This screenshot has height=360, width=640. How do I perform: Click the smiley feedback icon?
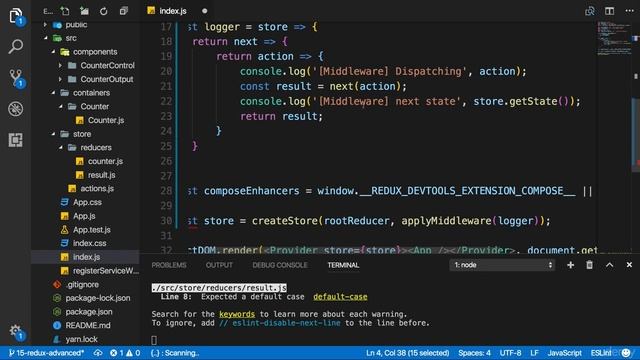pyautogui.click(x=625, y=353)
